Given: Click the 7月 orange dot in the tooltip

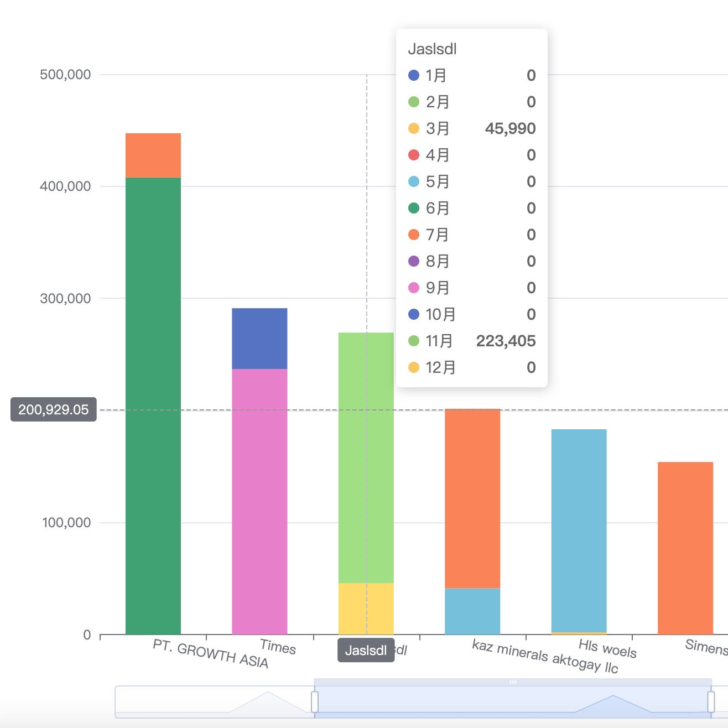Looking at the screenshot, I should point(414,235).
